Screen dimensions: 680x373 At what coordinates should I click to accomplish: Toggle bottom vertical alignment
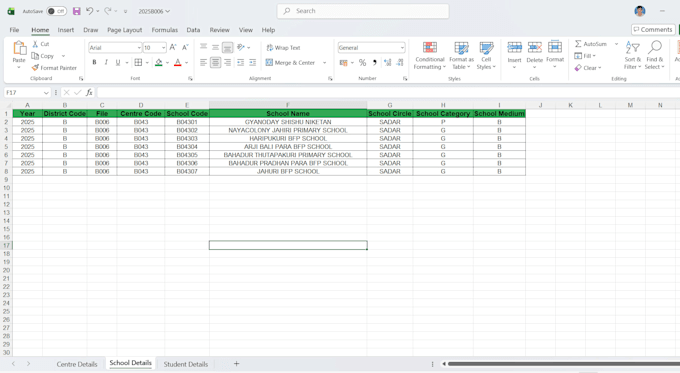coord(228,47)
